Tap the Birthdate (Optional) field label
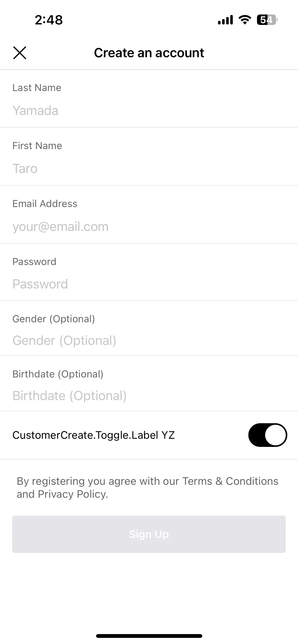 point(58,374)
